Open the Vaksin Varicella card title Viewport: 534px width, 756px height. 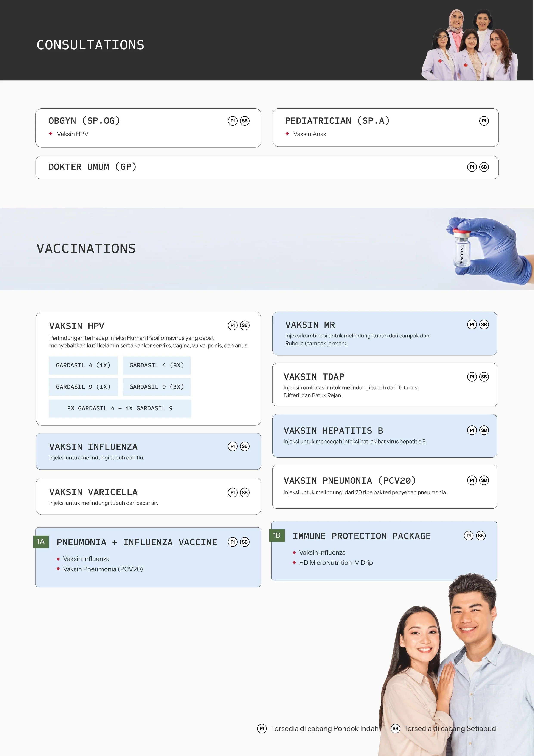[x=93, y=492]
